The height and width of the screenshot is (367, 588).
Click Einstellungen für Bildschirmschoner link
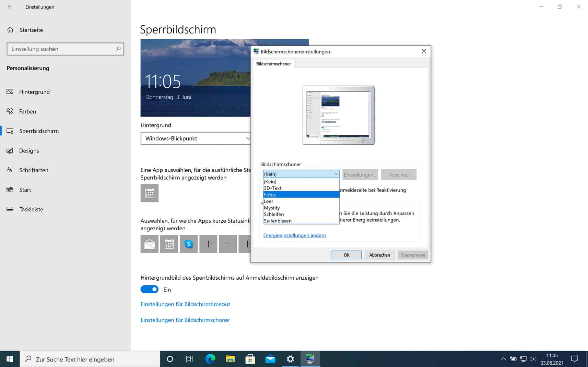pyautogui.click(x=185, y=320)
